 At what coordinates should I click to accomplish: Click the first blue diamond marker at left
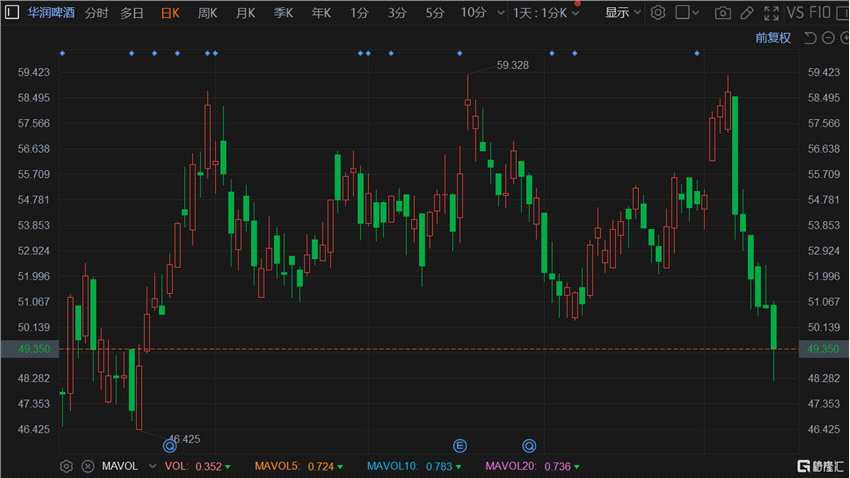[62, 53]
